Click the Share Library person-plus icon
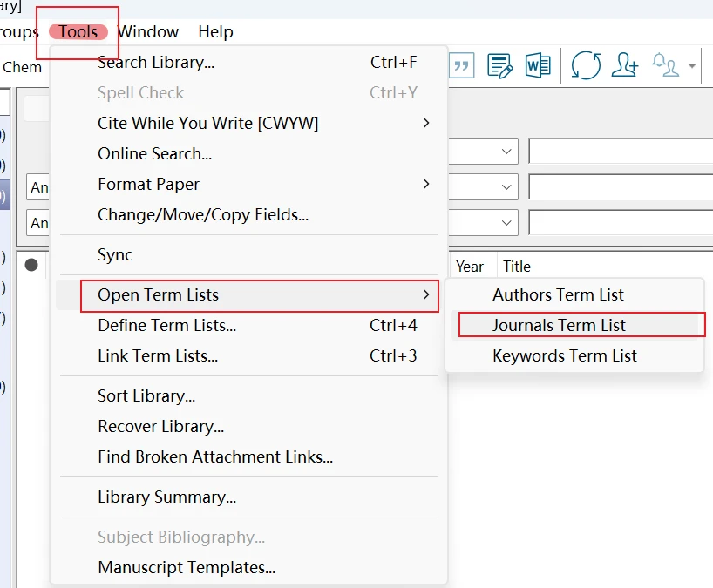Viewport: 713px width, 588px height. click(624, 65)
